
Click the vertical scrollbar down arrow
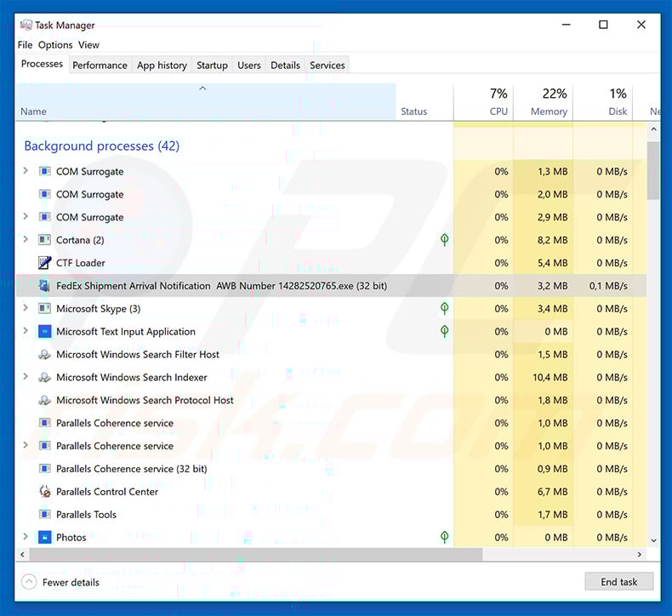[653, 540]
